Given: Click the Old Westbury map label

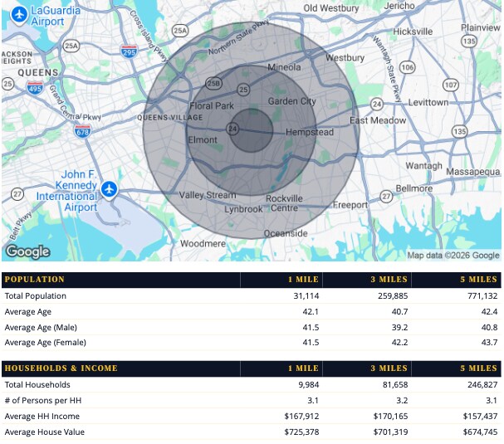Looking at the screenshot, I should (331, 8).
